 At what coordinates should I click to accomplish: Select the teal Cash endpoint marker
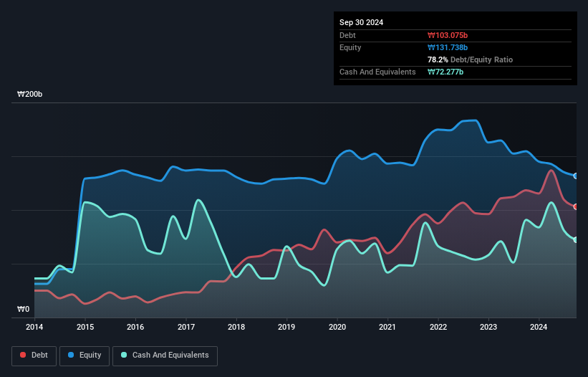click(x=576, y=239)
